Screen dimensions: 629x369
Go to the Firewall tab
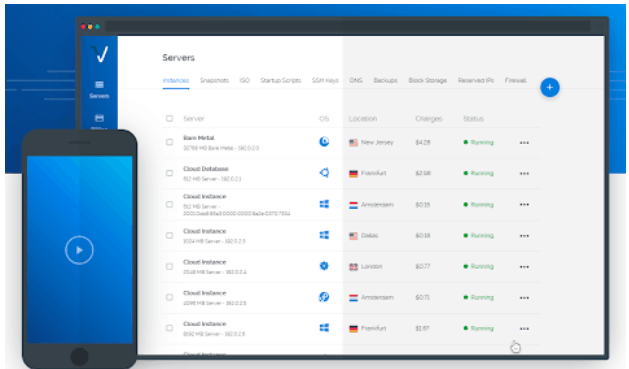point(515,80)
